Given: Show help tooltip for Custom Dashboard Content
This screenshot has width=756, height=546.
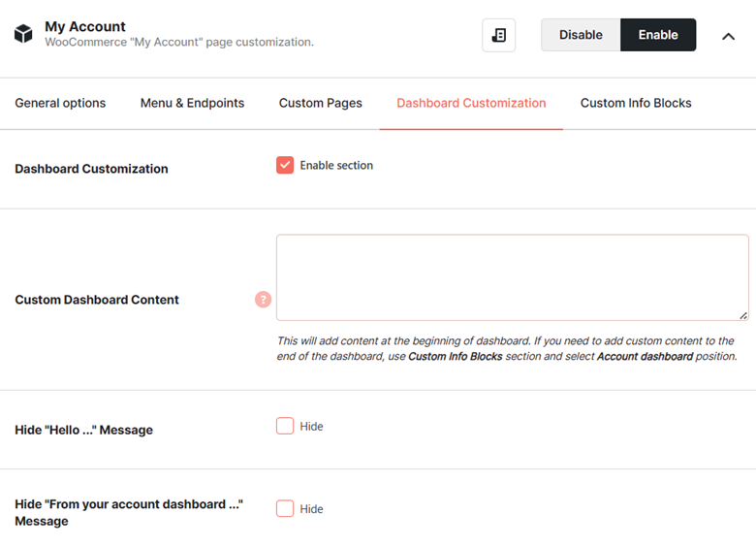Looking at the screenshot, I should click(x=263, y=300).
